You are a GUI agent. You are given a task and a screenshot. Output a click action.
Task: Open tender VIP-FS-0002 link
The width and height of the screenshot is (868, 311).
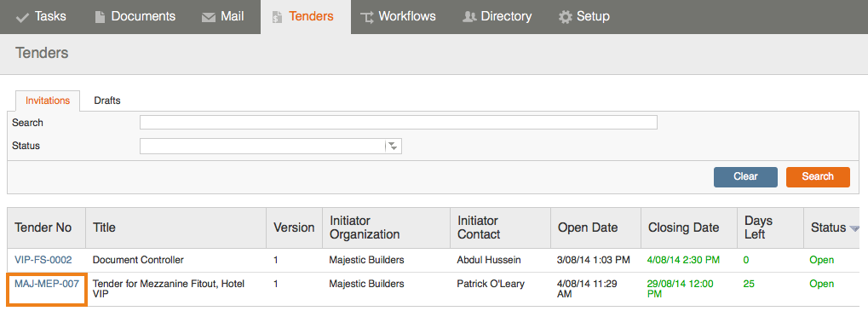pos(43,260)
